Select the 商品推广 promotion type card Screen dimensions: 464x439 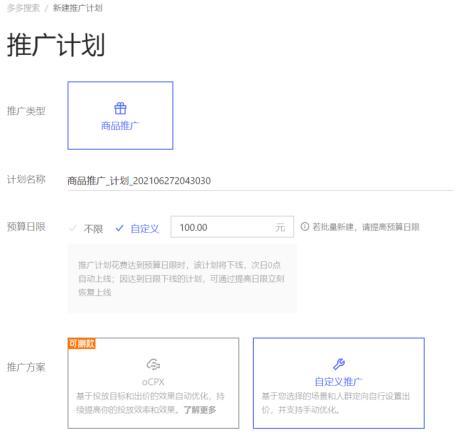click(120, 115)
